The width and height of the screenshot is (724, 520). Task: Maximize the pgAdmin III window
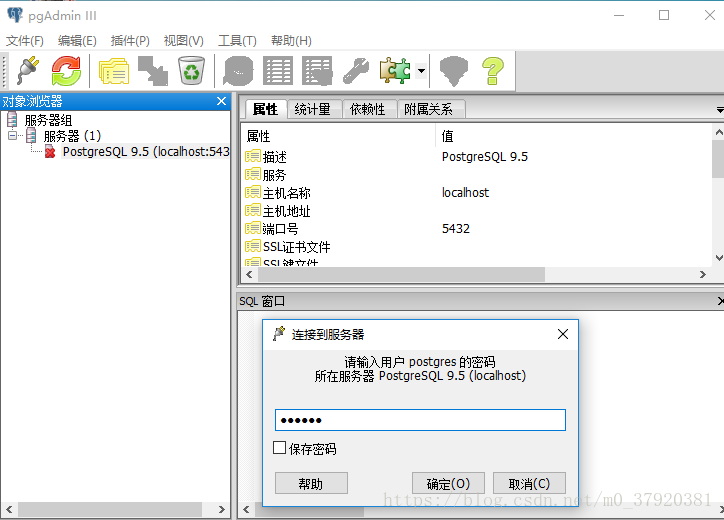tap(664, 15)
